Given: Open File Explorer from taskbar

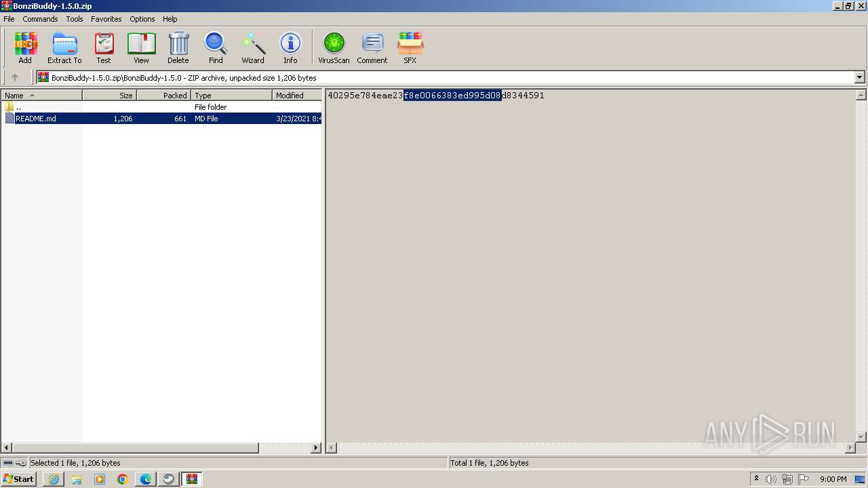Looking at the screenshot, I should coord(77,479).
